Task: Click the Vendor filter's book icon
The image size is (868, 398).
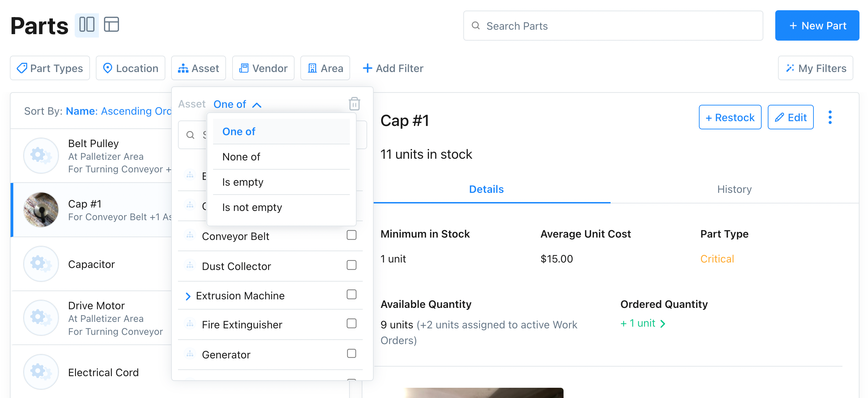Action: (x=243, y=68)
